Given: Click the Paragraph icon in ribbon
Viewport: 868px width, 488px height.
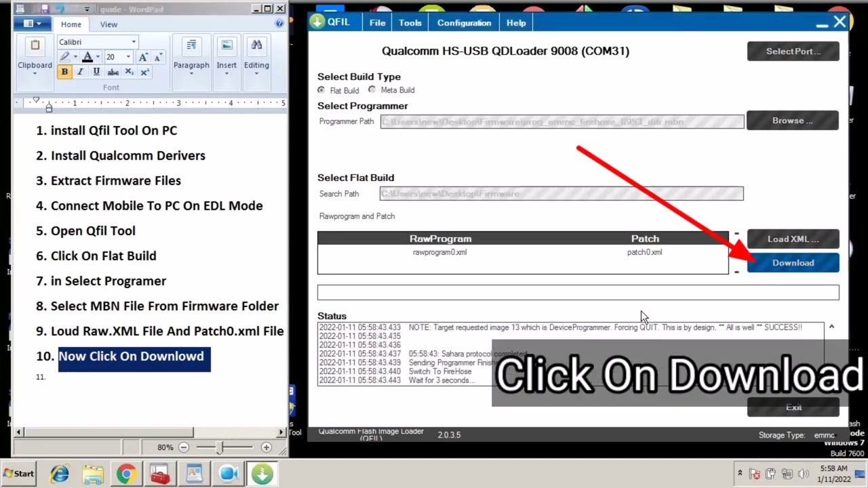Looking at the screenshot, I should [191, 45].
